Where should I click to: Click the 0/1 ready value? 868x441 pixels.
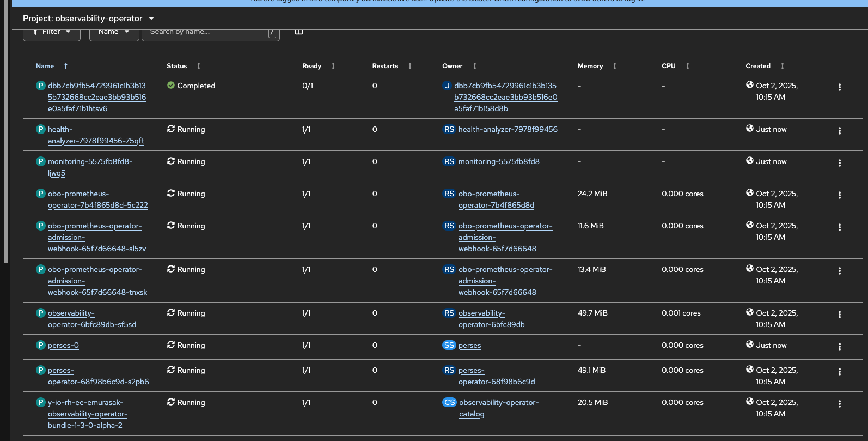[x=308, y=86]
